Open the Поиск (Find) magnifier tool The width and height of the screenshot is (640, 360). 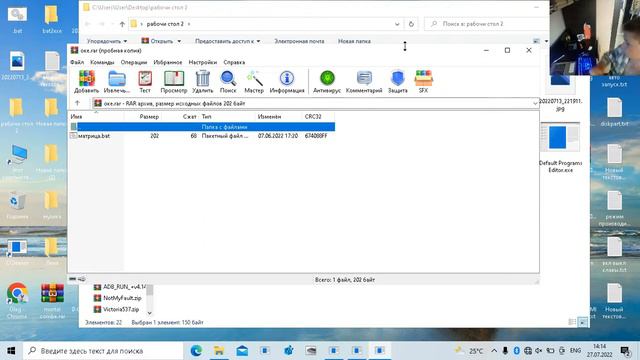point(228,81)
